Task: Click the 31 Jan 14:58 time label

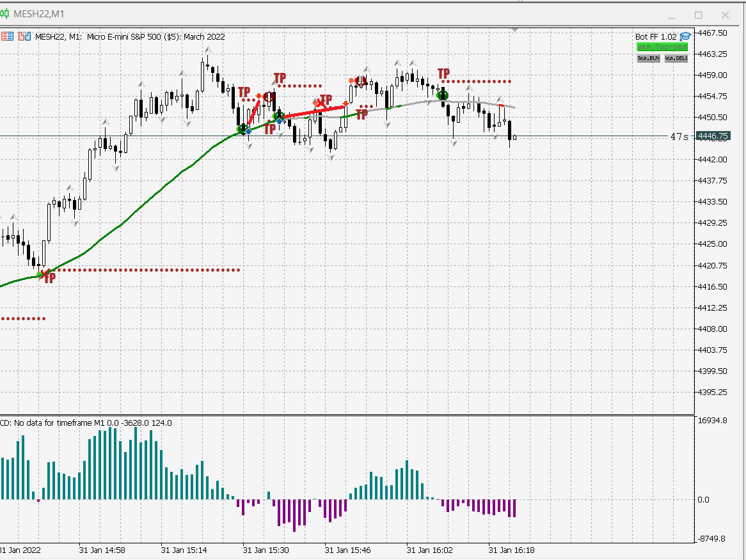Action: click(102, 550)
